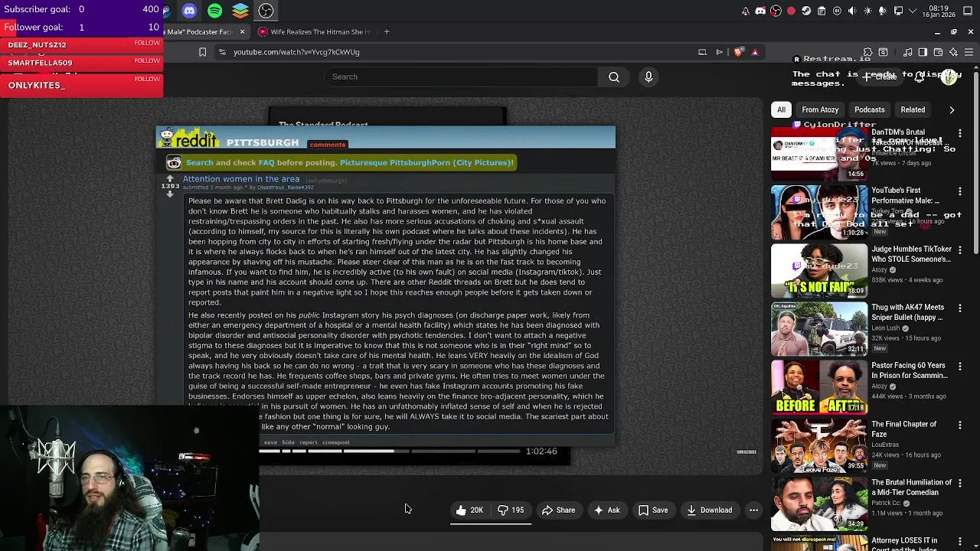This screenshot has width=980, height=551.
Task: Save the video to a playlist
Action: click(x=653, y=510)
